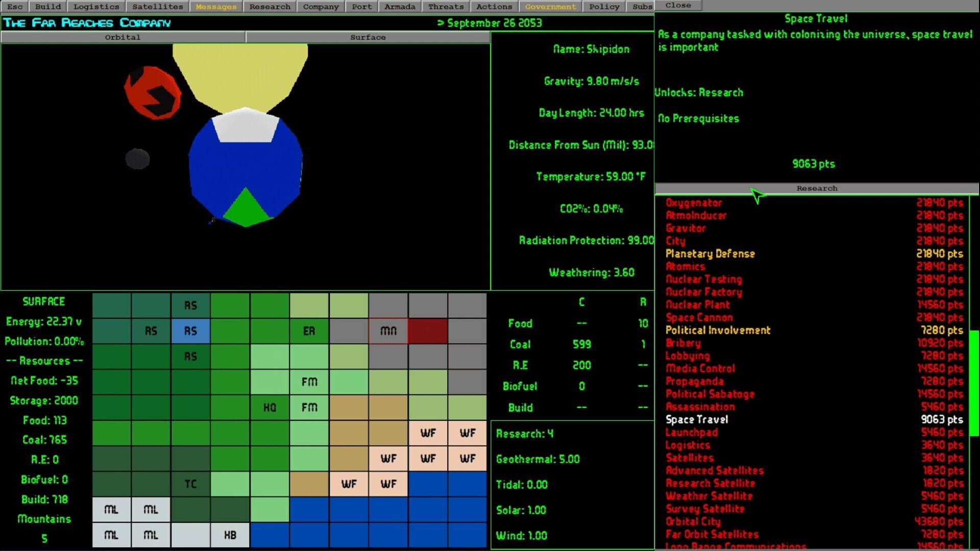This screenshot has height=551, width=980.
Task: Click the dark red surface tile
Action: (428, 331)
